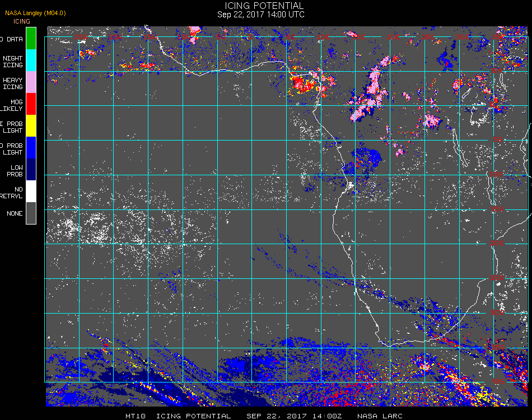
Task: Click the pink Heavy Icing legend swatch
Action: point(31,82)
